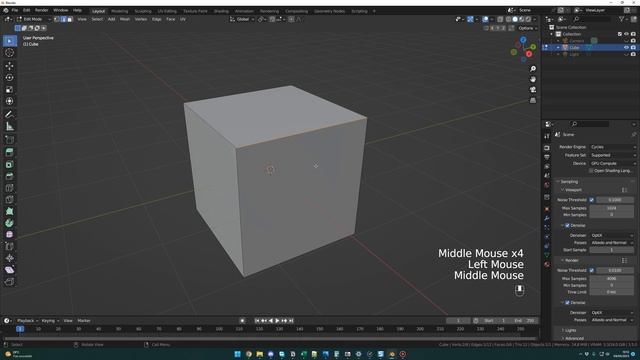Select the Loop Cut tool
The height and width of the screenshot is (360, 640).
(x=10, y=188)
